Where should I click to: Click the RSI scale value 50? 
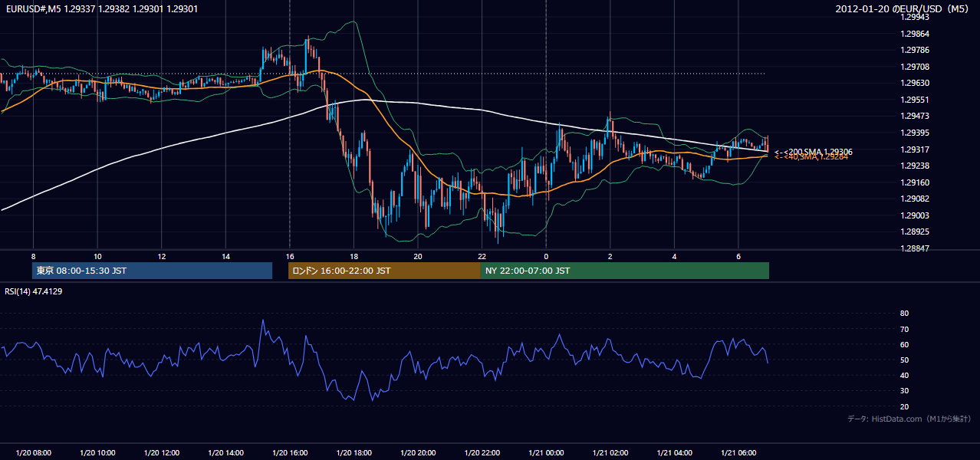pos(904,360)
